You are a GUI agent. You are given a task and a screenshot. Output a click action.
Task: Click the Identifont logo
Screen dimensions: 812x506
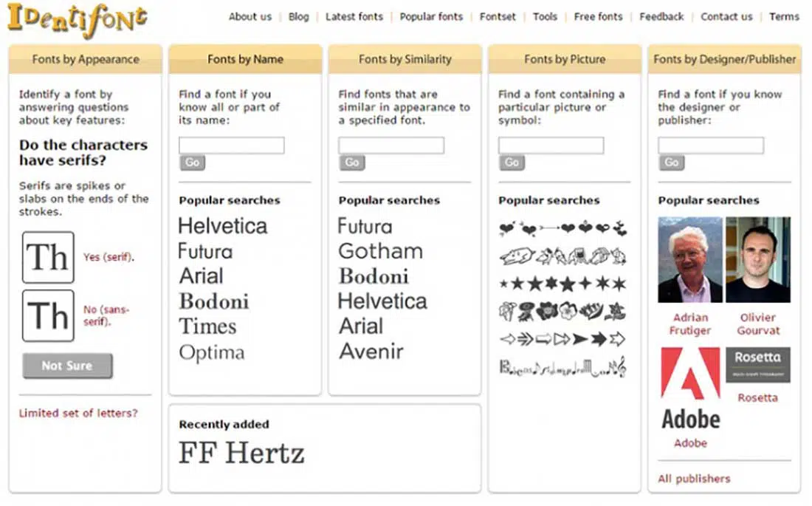click(77, 20)
